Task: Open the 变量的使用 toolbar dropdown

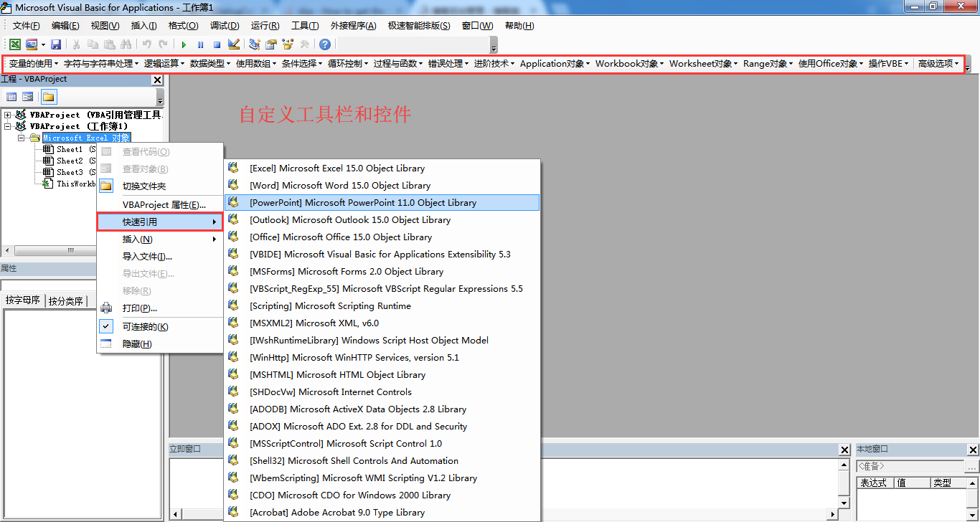Action: coord(32,64)
